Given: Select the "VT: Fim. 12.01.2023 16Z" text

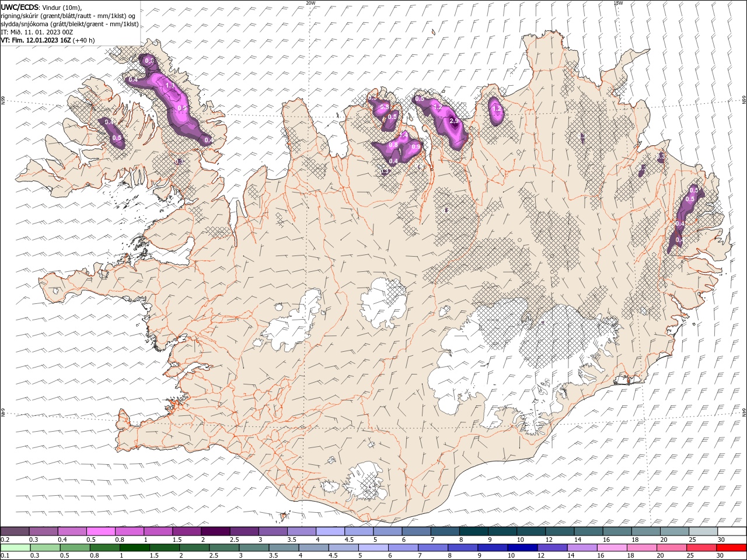Looking at the screenshot, I should click(x=36, y=40).
